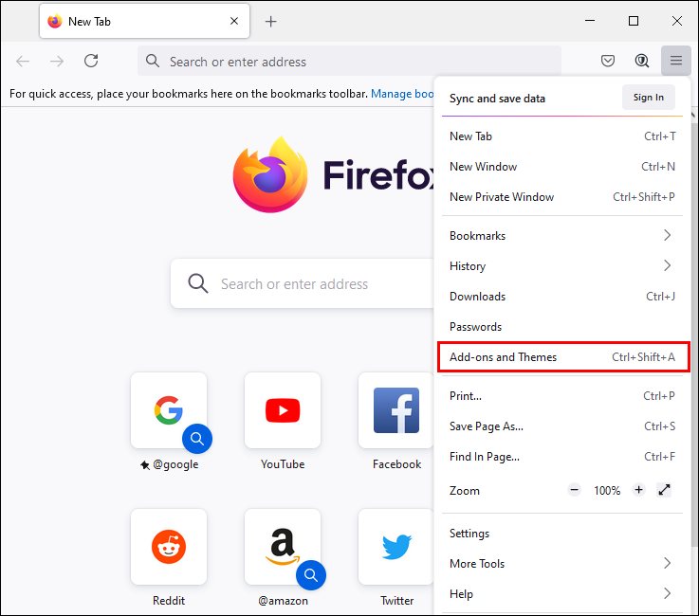The width and height of the screenshot is (699, 616).
Task: Select Find In Page...
Action: (562, 457)
